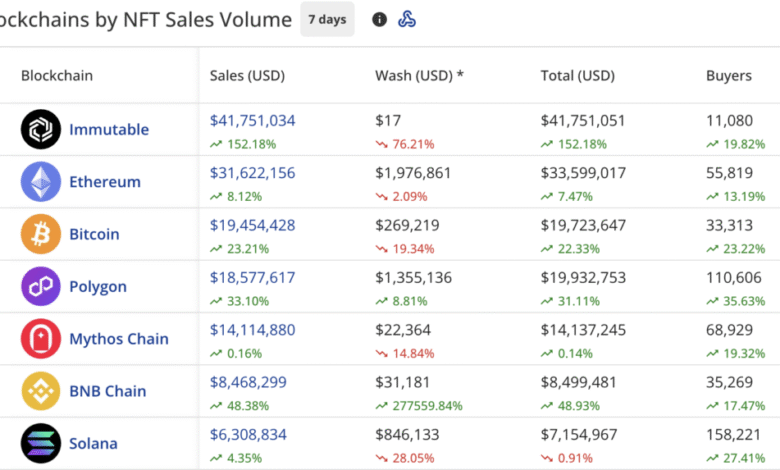Screen dimensions: 780x470
Task: Click the Bitcoin blockchain logo
Action: coord(41,234)
